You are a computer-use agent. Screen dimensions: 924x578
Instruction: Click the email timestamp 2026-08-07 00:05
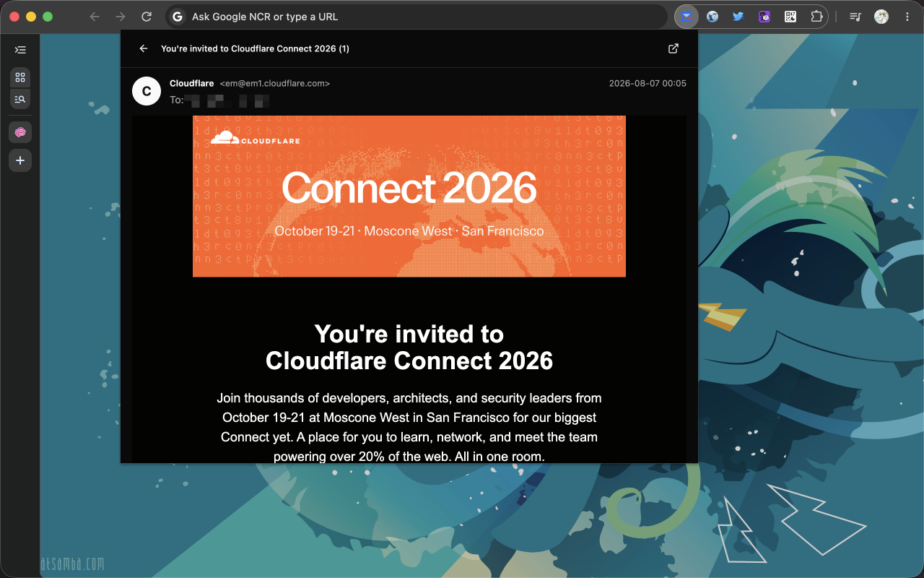tap(648, 84)
